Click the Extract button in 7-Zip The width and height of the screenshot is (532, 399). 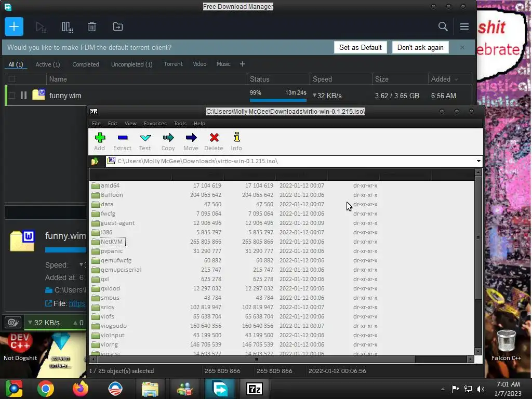pyautogui.click(x=122, y=141)
